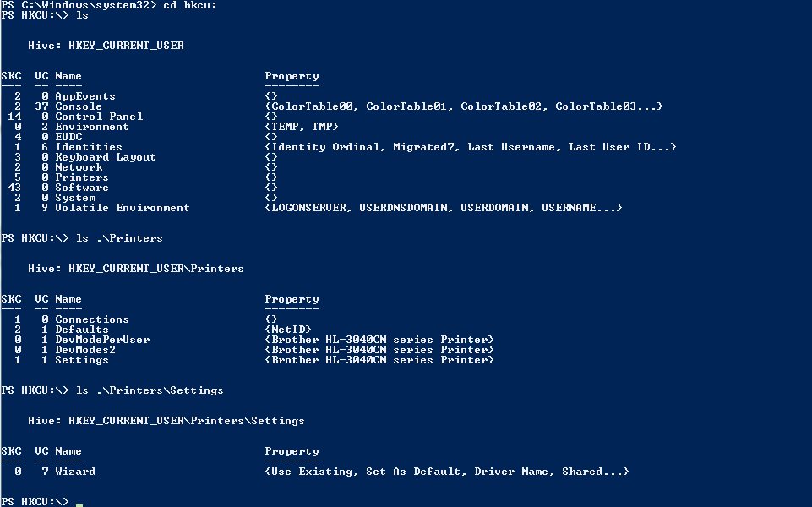Image resolution: width=812 pixels, height=507 pixels.
Task: Select the Control Panel key name
Action: pyautogui.click(x=99, y=117)
